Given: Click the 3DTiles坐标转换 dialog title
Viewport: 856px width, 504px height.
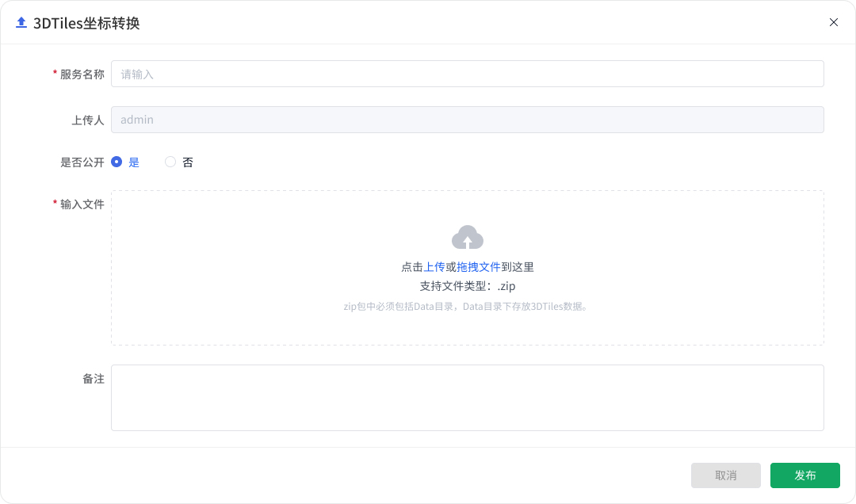Looking at the screenshot, I should (x=86, y=23).
